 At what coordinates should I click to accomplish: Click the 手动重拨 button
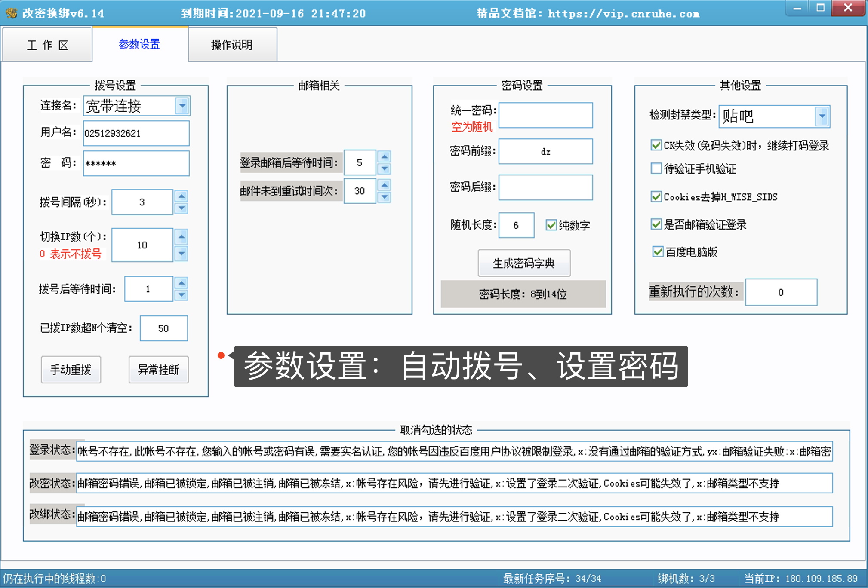coord(71,370)
